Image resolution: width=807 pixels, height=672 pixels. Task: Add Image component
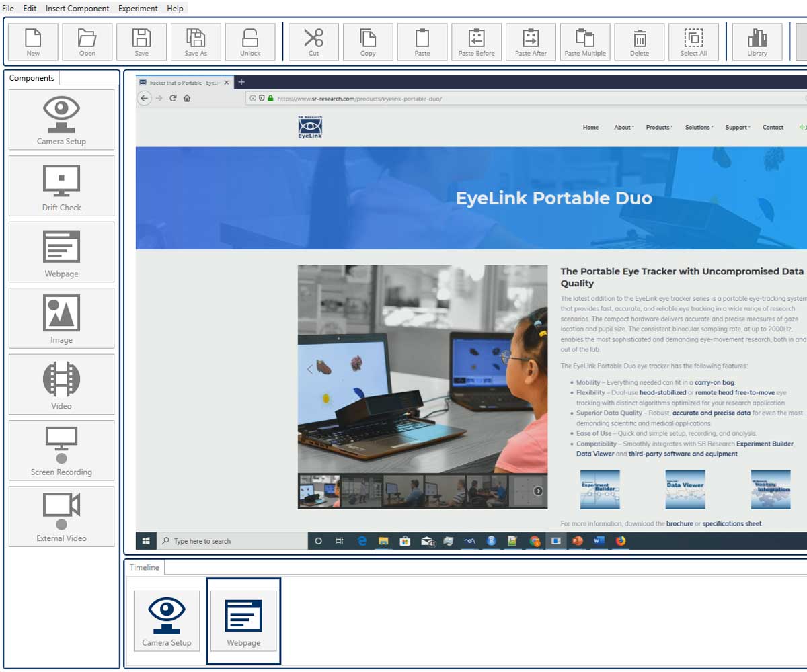tap(61, 318)
